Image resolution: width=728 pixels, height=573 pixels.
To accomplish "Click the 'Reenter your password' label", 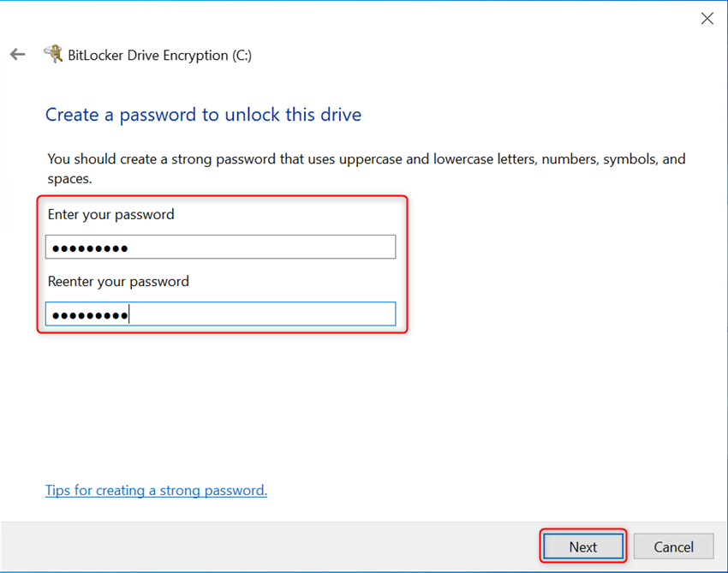I will coord(118,281).
